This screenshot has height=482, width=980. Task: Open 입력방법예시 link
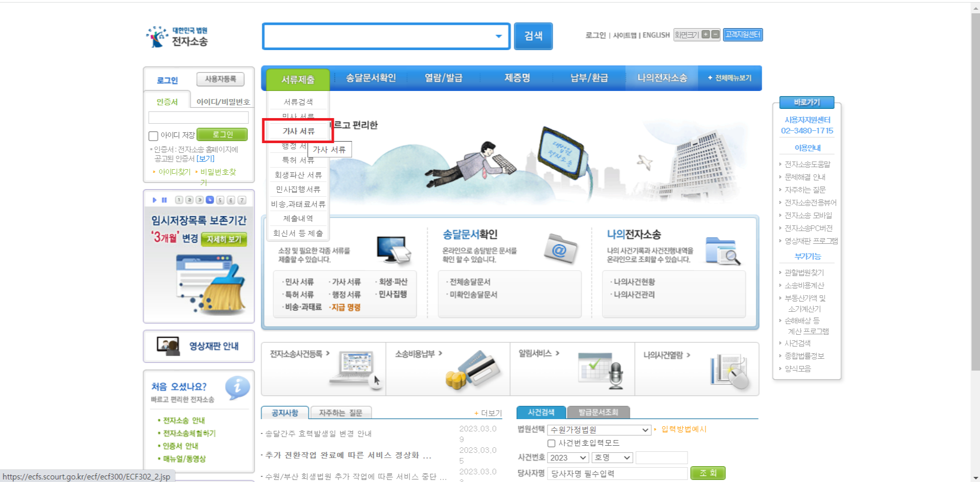tap(684, 429)
